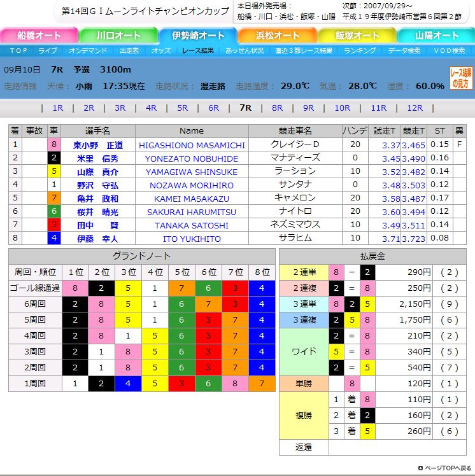Open rider 伊藤 幸人 profile link
475x476 pixels.
click(98, 239)
